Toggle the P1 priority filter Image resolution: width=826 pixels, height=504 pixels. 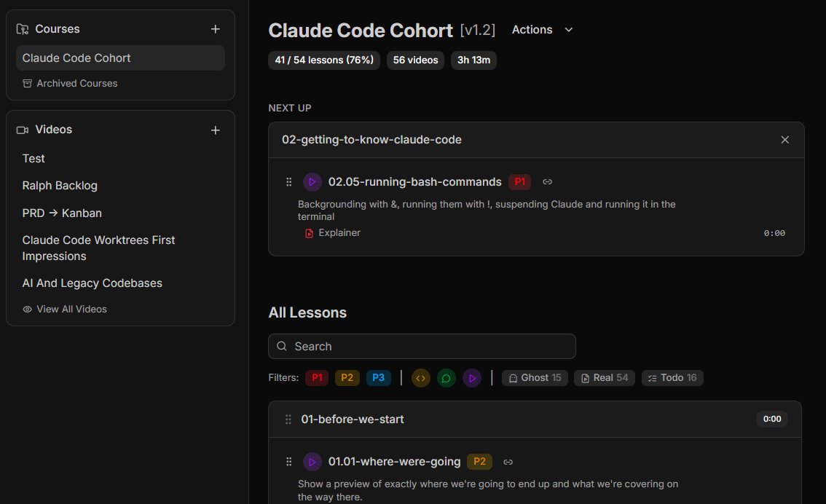coord(317,377)
